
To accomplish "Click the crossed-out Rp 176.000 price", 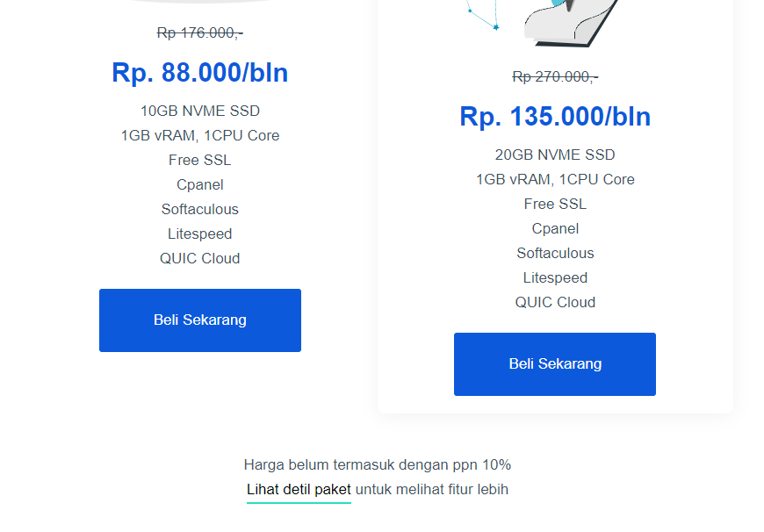I will point(200,32).
